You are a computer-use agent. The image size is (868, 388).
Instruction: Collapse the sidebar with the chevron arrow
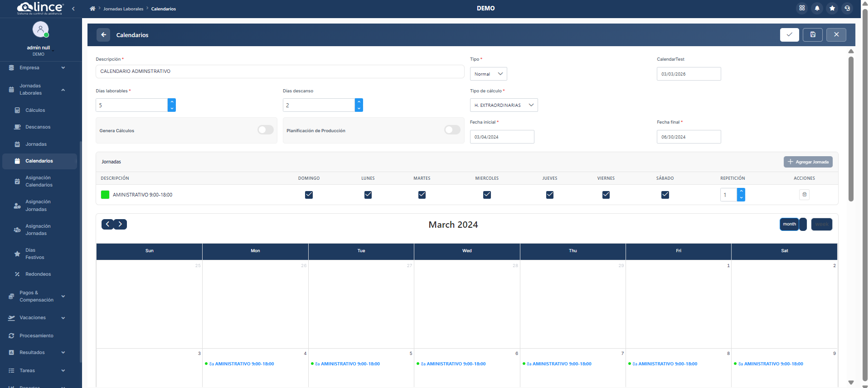[x=73, y=9]
